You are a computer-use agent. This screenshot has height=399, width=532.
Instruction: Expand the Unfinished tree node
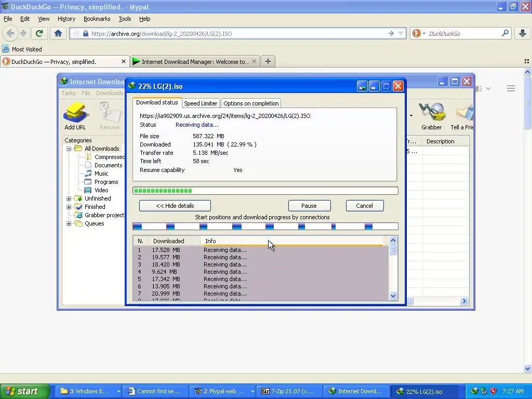click(x=69, y=198)
